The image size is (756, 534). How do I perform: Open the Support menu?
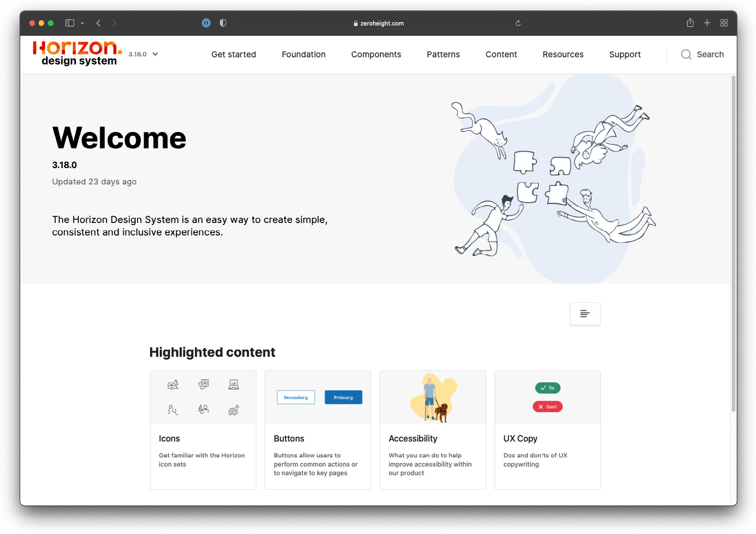pyautogui.click(x=625, y=54)
